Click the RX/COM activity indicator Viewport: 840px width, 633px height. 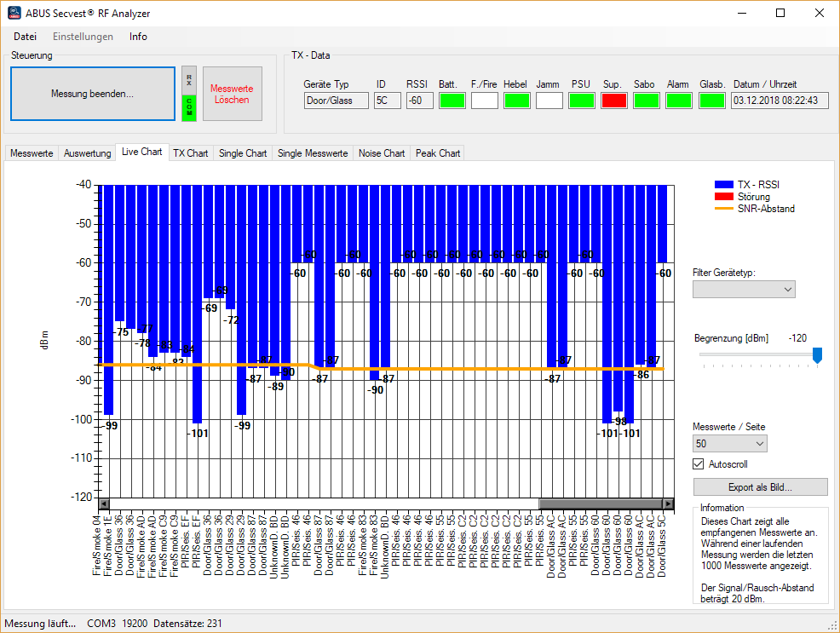coord(189,94)
